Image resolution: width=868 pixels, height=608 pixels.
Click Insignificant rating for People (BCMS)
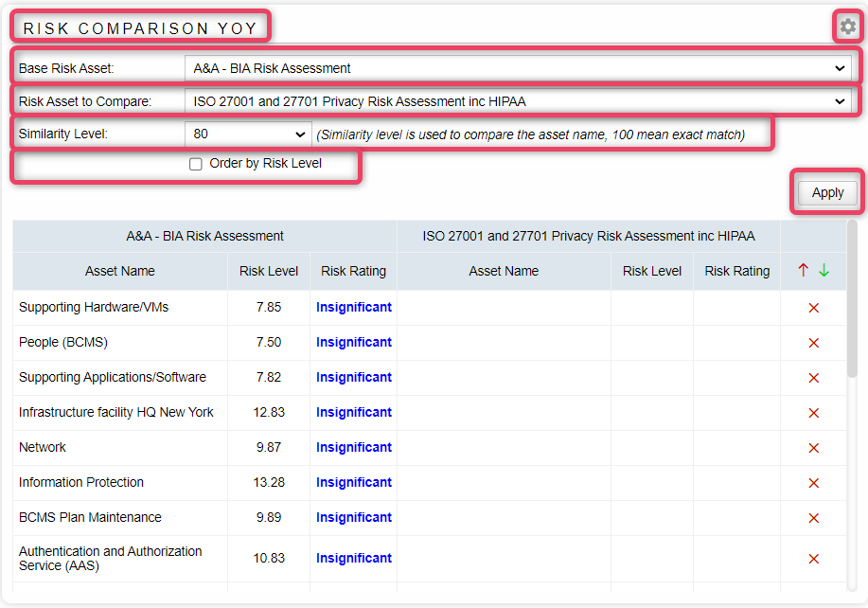[x=354, y=342]
